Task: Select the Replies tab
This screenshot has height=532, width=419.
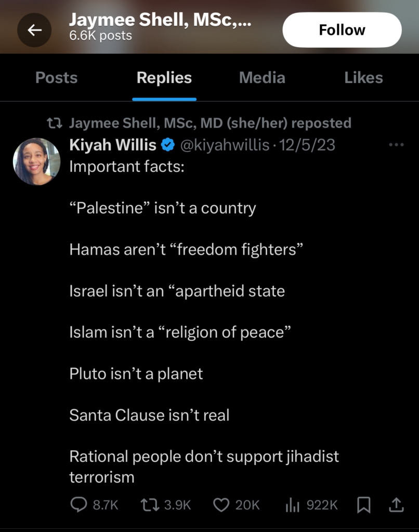Action: (x=164, y=77)
